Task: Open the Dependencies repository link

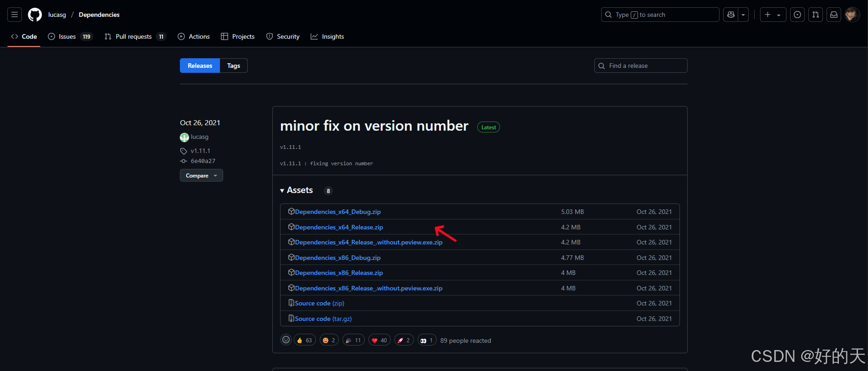Action: (x=99, y=15)
